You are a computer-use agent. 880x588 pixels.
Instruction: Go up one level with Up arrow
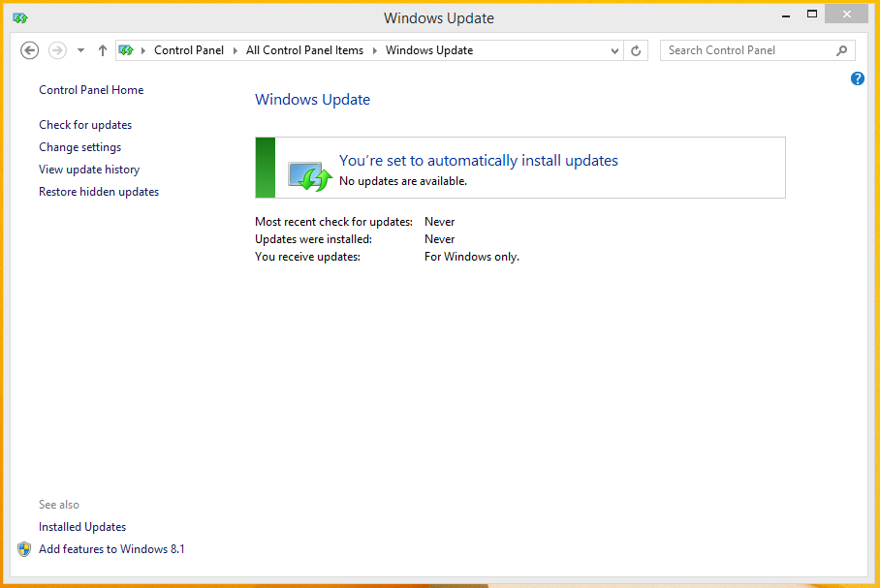pyautogui.click(x=102, y=50)
